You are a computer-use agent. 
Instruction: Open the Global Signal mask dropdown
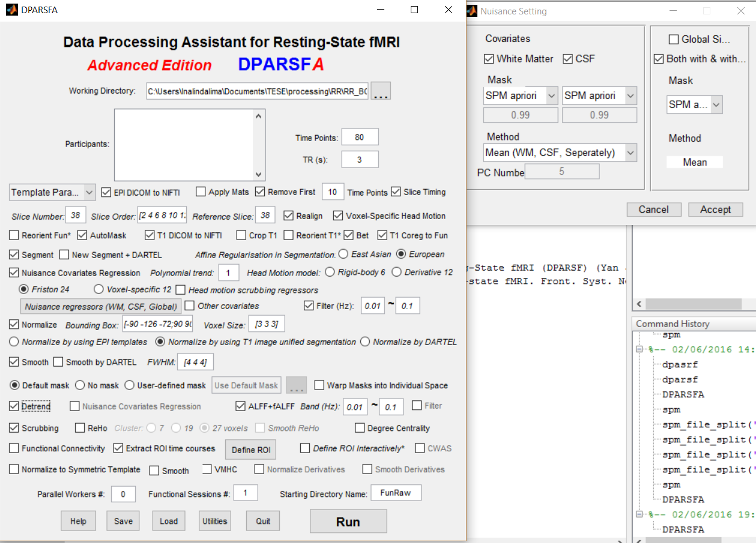click(x=695, y=105)
